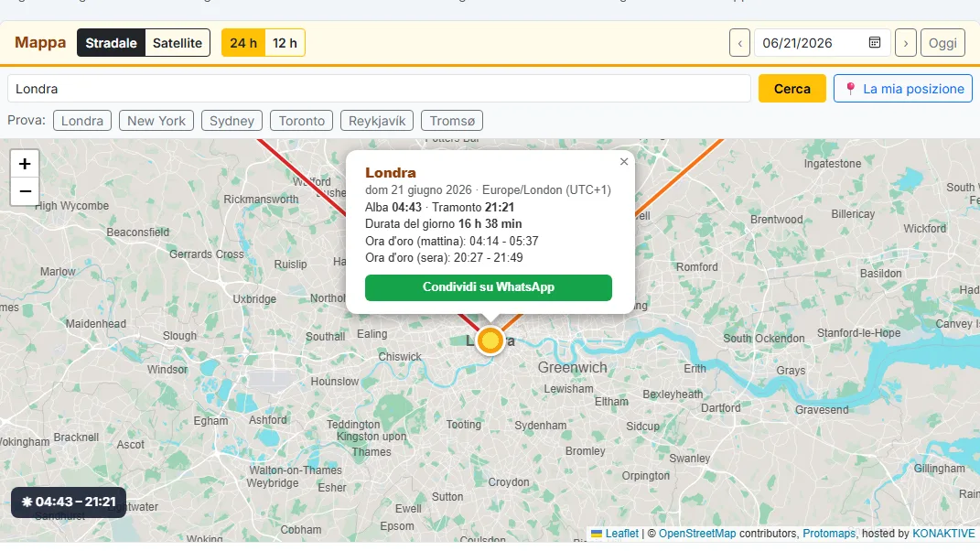Focus the Londra search field

coord(379,89)
